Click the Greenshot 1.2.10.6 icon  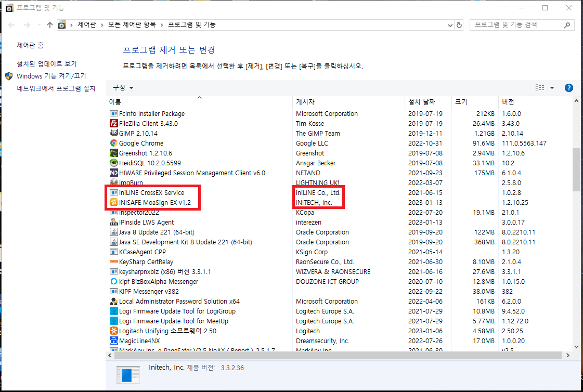(x=114, y=153)
